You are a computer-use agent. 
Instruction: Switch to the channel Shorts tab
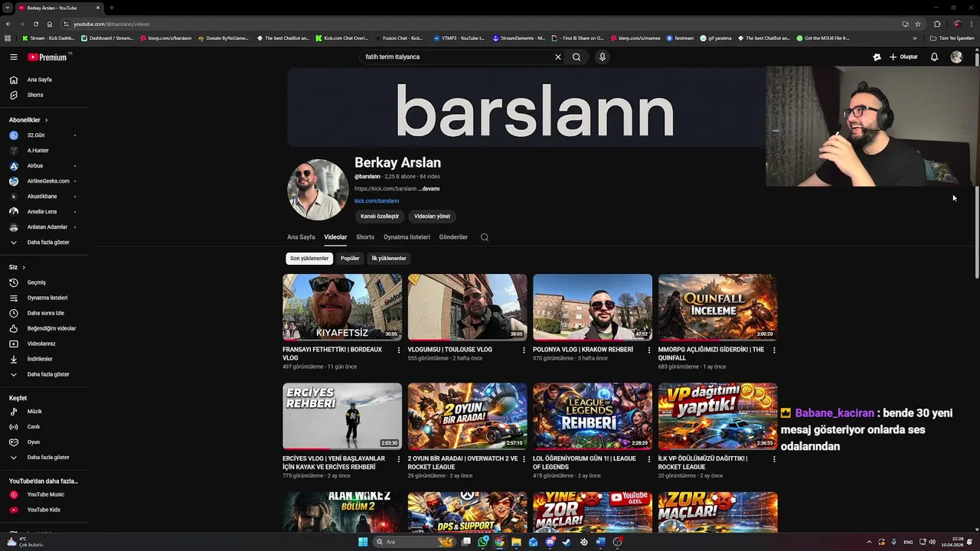[x=365, y=237]
